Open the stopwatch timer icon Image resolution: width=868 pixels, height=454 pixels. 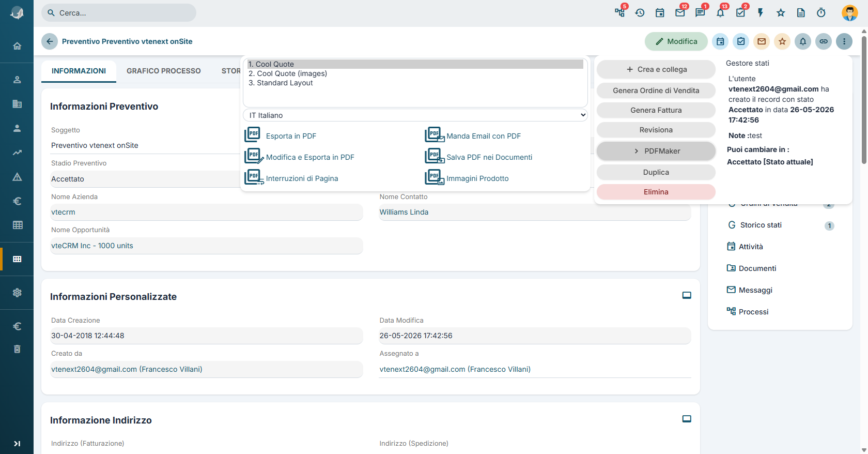[x=821, y=13]
